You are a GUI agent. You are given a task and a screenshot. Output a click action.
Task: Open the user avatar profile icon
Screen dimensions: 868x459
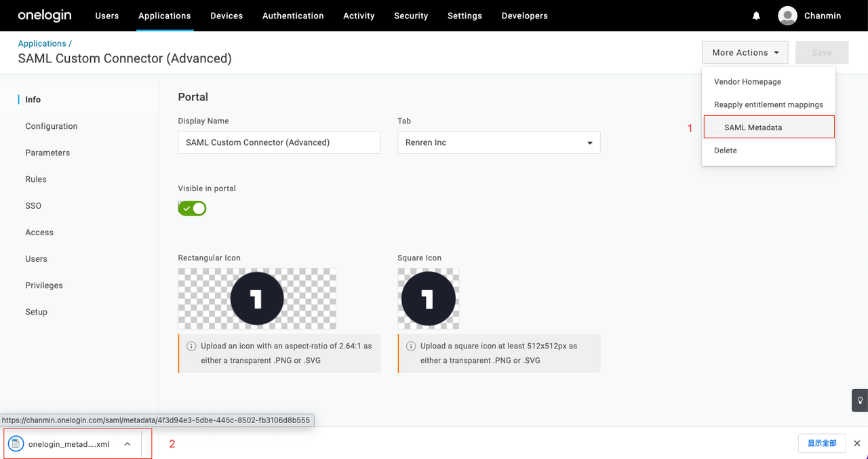coord(787,16)
